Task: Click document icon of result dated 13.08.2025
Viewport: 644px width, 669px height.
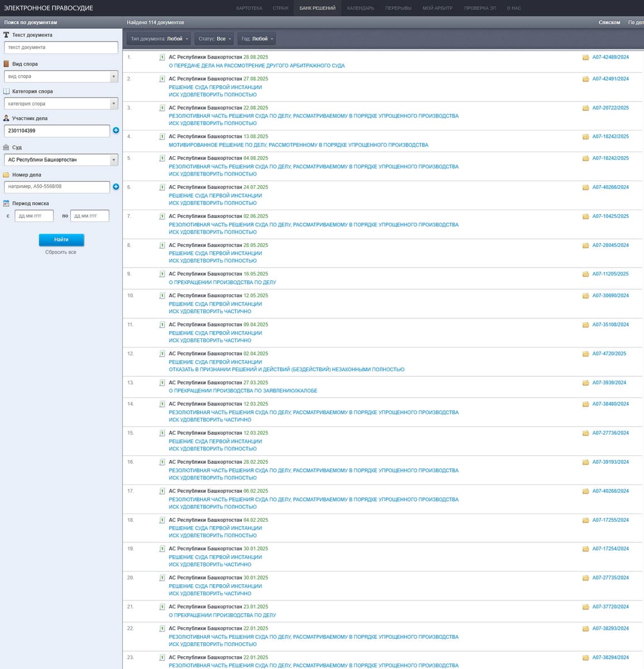Action: pyautogui.click(x=162, y=137)
